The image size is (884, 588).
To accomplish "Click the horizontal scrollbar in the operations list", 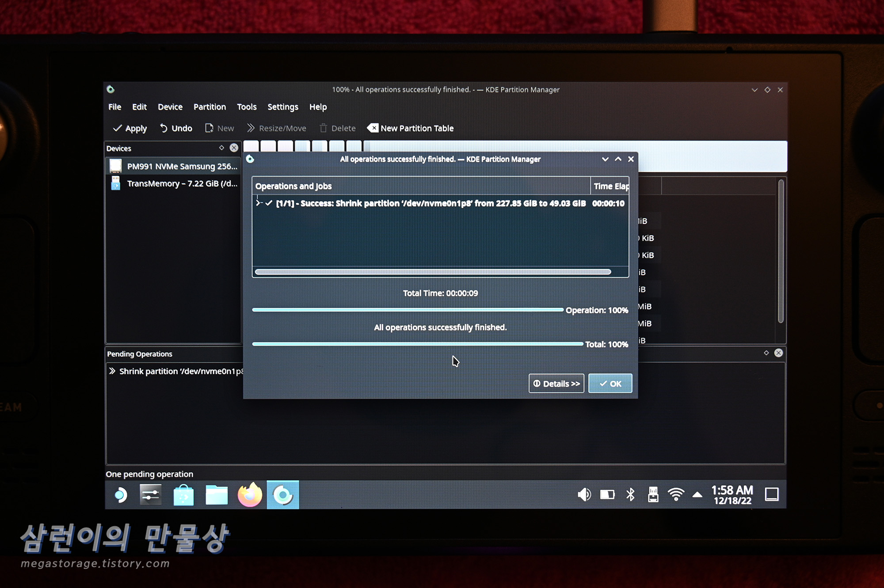I will tap(433, 272).
